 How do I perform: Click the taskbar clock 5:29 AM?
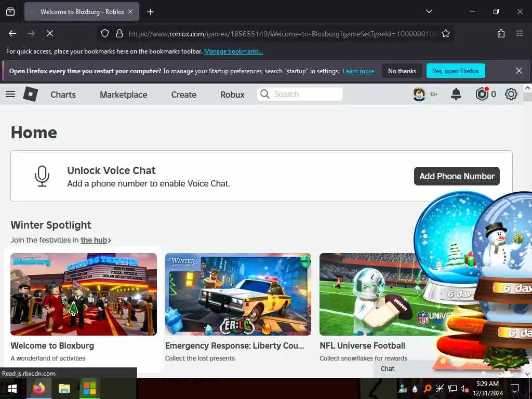(487, 384)
